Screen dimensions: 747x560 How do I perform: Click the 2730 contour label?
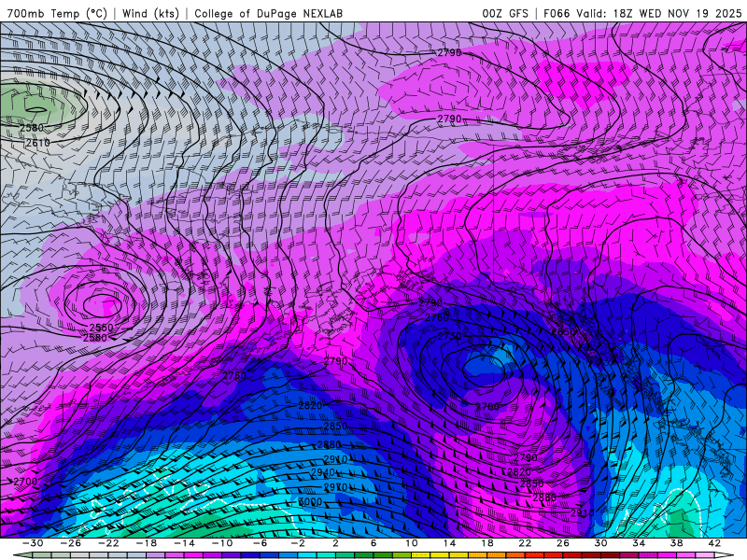pyautogui.click(x=449, y=336)
